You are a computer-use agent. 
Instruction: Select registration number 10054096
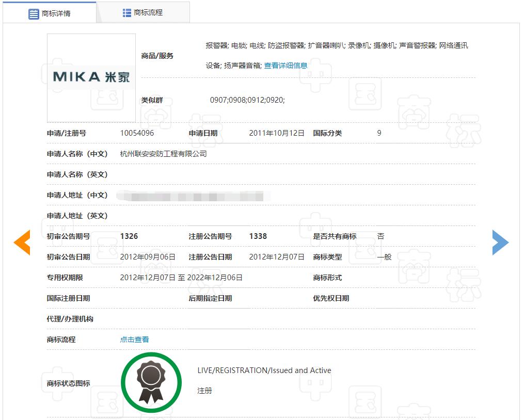[x=137, y=133]
